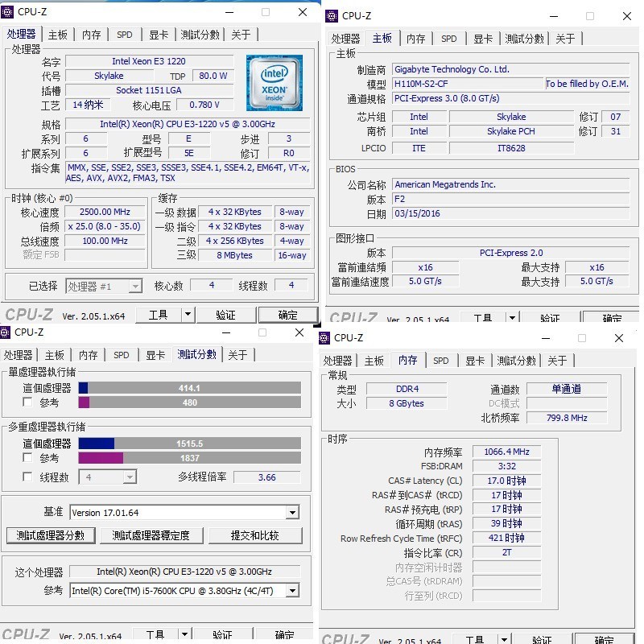Open the 处理器 #1 selection dropdown

[x=105, y=286]
